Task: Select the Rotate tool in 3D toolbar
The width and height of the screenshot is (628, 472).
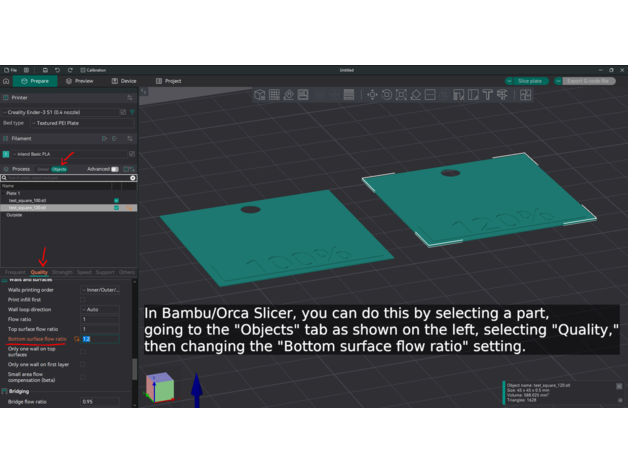Action: pyautogui.click(x=387, y=95)
